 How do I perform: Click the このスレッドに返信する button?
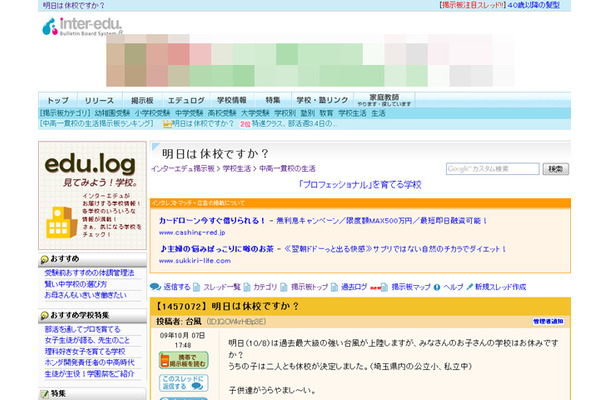(183, 382)
